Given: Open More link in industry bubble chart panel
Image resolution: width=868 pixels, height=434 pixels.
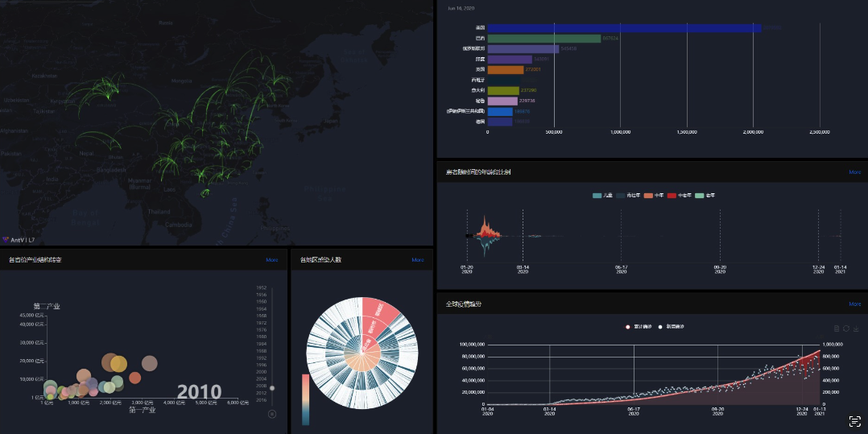Looking at the screenshot, I should 272,260.
